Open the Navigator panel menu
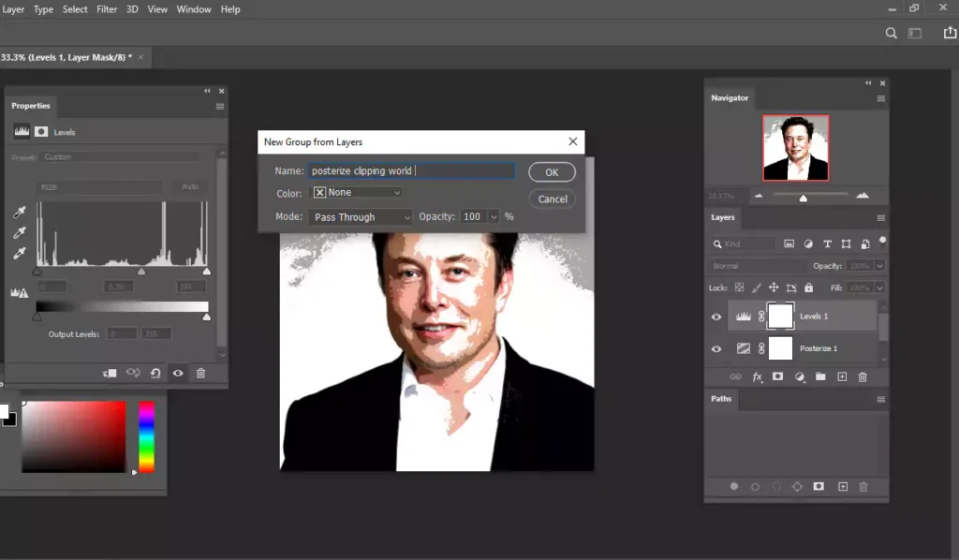959x560 pixels. [880, 98]
